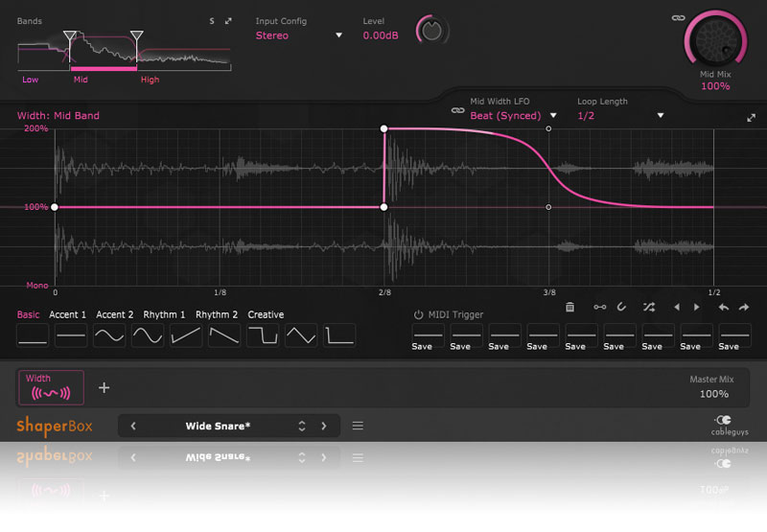Image resolution: width=767 pixels, height=532 pixels.
Task: Click the Mid Mix knob
Action: point(714,43)
